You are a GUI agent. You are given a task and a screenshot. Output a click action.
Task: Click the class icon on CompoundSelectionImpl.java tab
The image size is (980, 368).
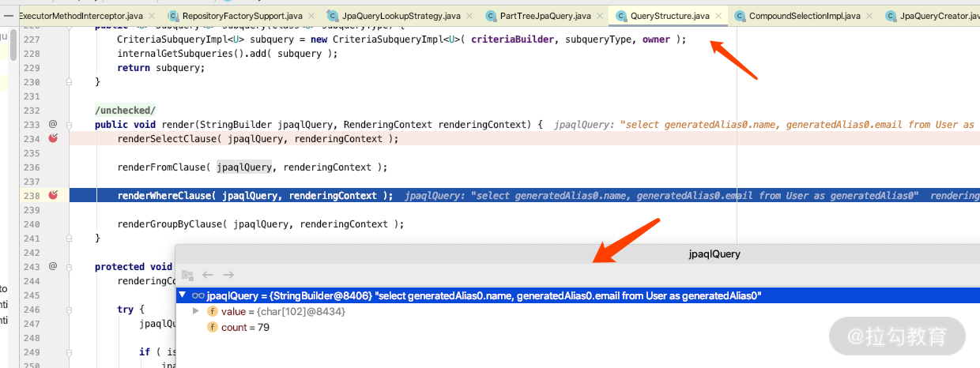[741, 16]
